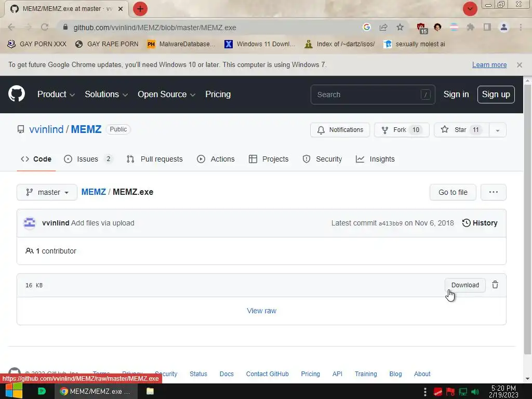Viewport: 532px width, 399px height.
Task: Open Windows 11 Downl... bookmark
Action: pos(260,44)
